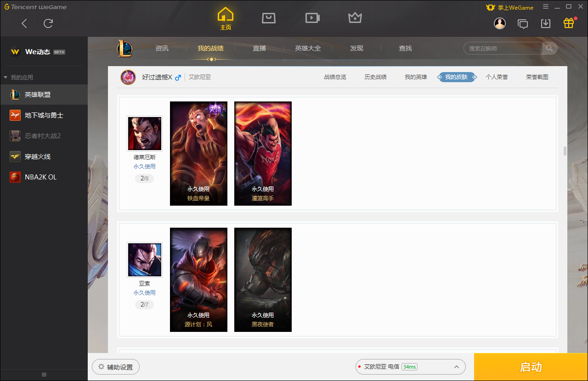
Task: Click the 艾欧尼亚 server label beside the name
Action: click(200, 77)
